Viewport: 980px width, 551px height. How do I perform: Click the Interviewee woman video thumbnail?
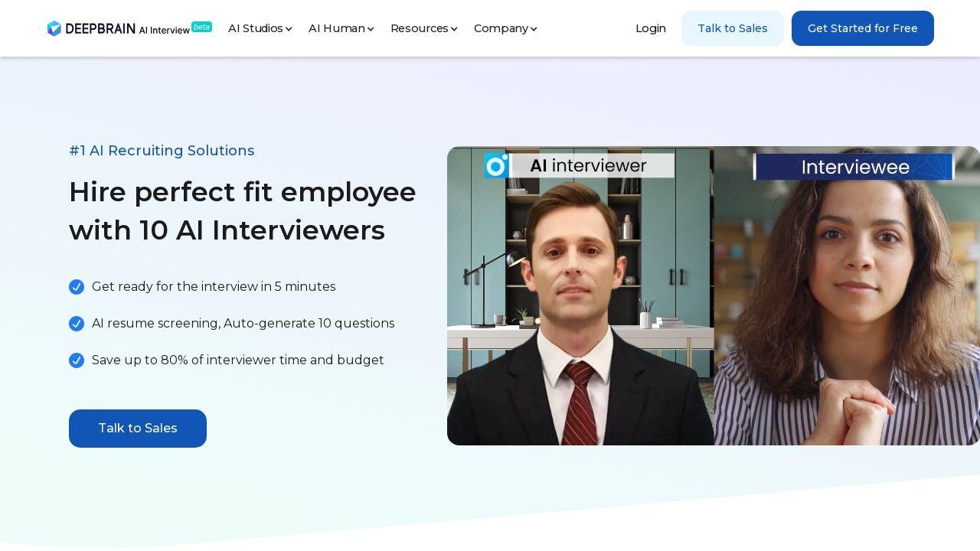pyautogui.click(x=847, y=296)
